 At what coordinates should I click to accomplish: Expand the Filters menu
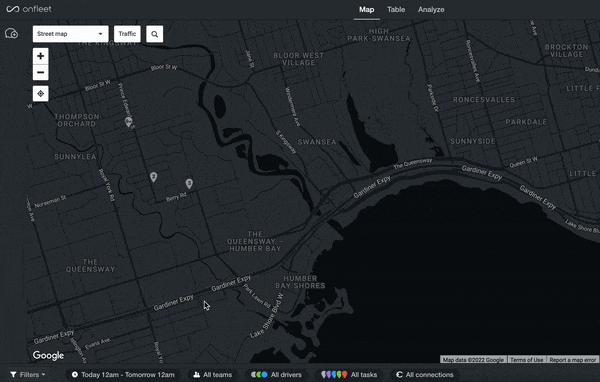pos(28,375)
